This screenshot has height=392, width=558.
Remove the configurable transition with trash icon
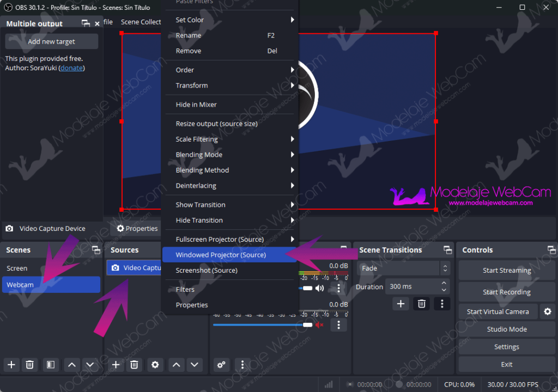coord(421,304)
